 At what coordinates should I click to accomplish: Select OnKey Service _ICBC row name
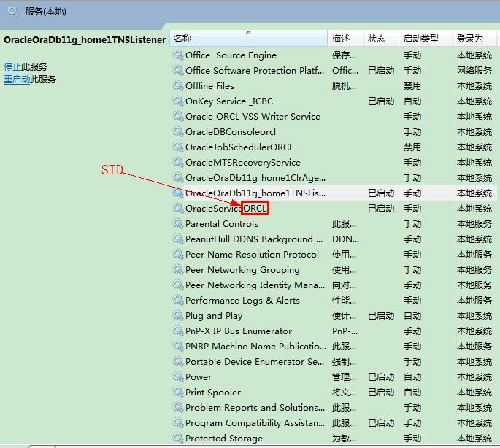[229, 101]
